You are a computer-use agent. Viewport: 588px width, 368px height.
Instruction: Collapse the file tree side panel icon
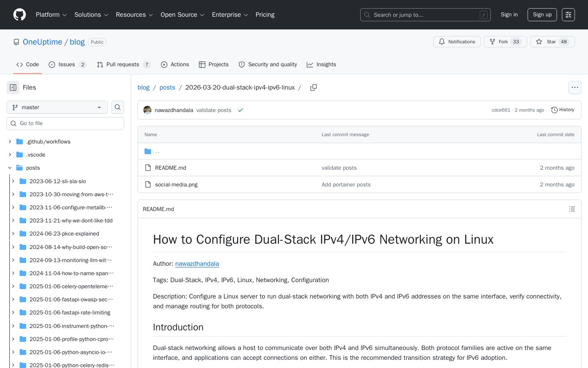click(13, 88)
